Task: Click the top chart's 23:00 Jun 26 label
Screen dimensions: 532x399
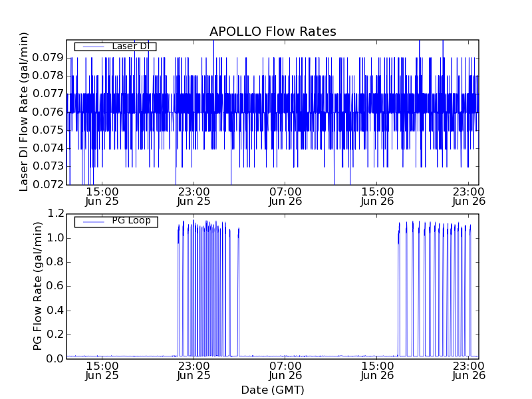Action: click(469, 196)
